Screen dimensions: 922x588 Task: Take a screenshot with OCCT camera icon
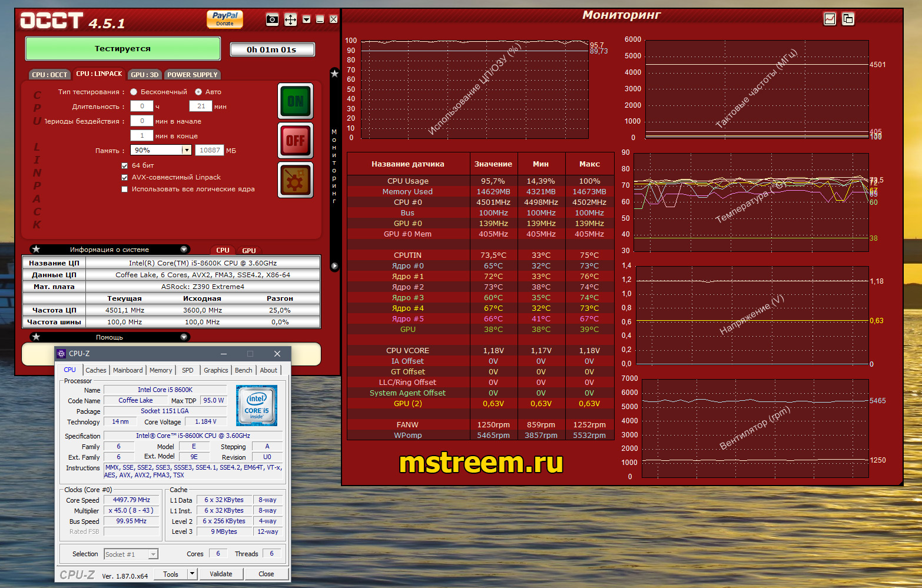point(272,19)
